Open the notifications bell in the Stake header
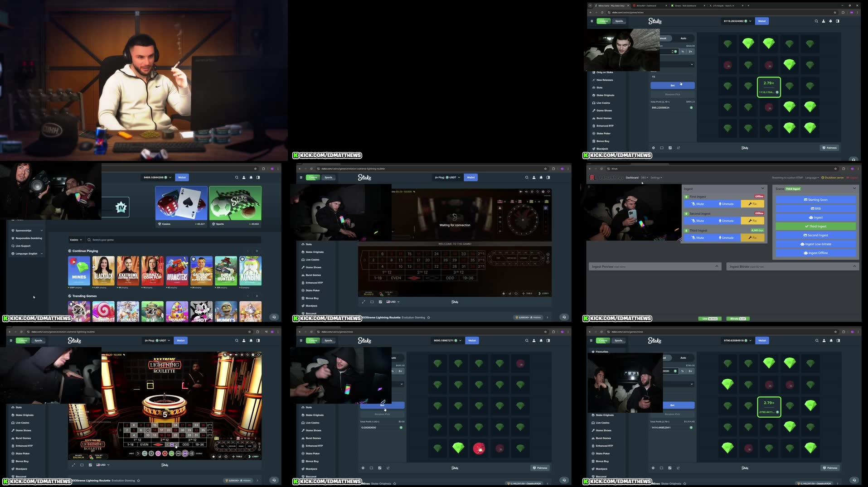Screen dimensions: 868x487 click(x=831, y=340)
